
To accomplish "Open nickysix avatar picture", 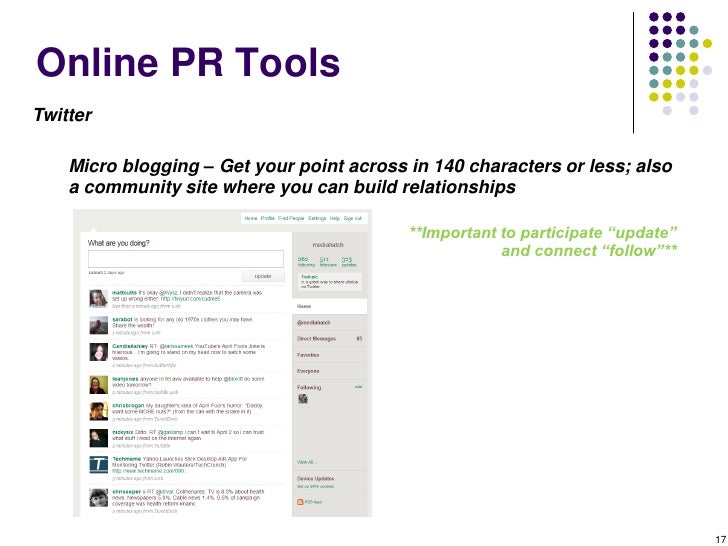I will pyautogui.click(x=98, y=438).
